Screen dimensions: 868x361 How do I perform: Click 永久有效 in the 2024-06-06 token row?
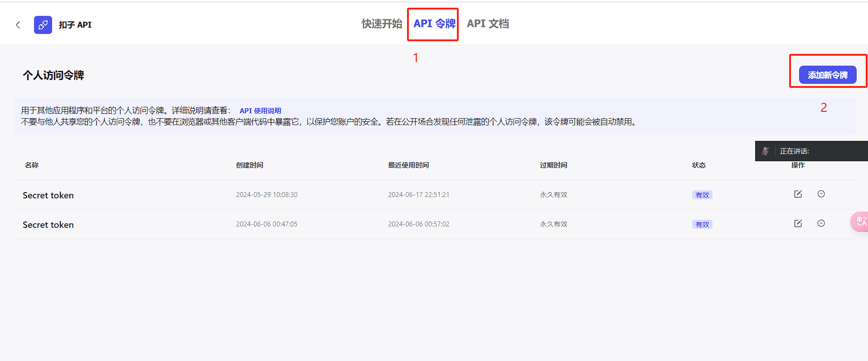click(553, 224)
